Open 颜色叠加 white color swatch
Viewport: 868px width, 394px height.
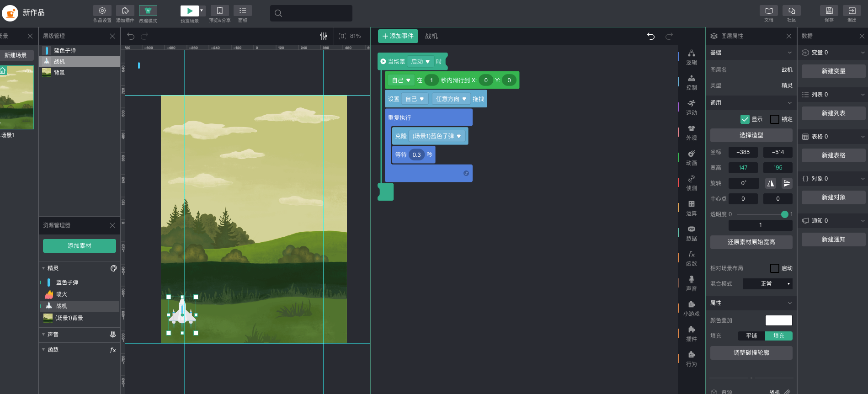click(779, 320)
